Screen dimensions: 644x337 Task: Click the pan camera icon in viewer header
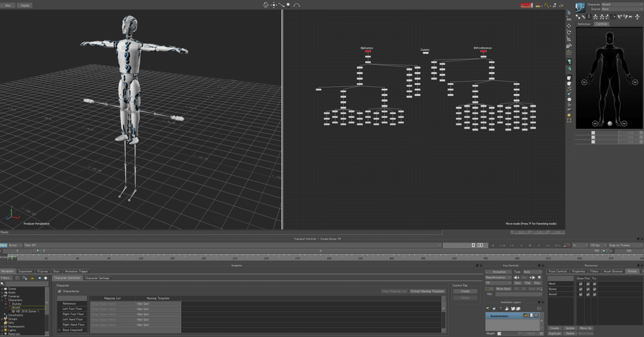pyautogui.click(x=274, y=5)
